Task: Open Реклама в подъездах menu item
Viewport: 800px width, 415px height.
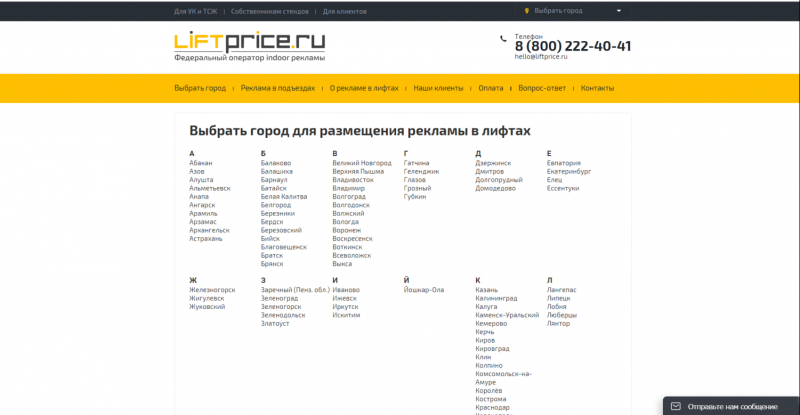Action: coord(278,88)
